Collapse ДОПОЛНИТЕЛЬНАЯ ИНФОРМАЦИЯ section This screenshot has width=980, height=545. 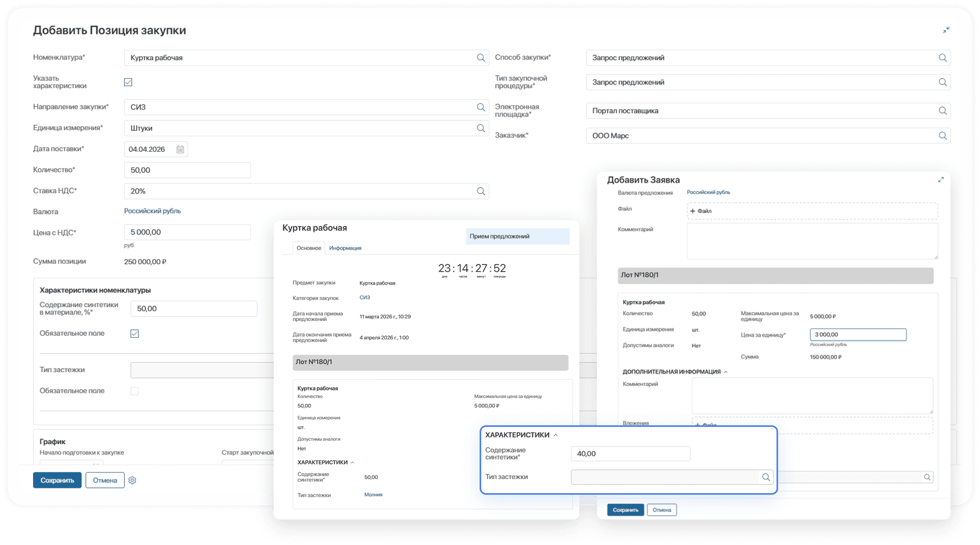click(x=726, y=372)
